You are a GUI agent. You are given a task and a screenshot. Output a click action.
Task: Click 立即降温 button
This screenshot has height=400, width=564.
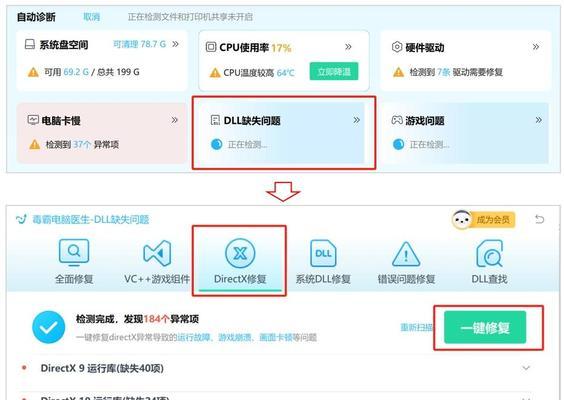click(334, 71)
